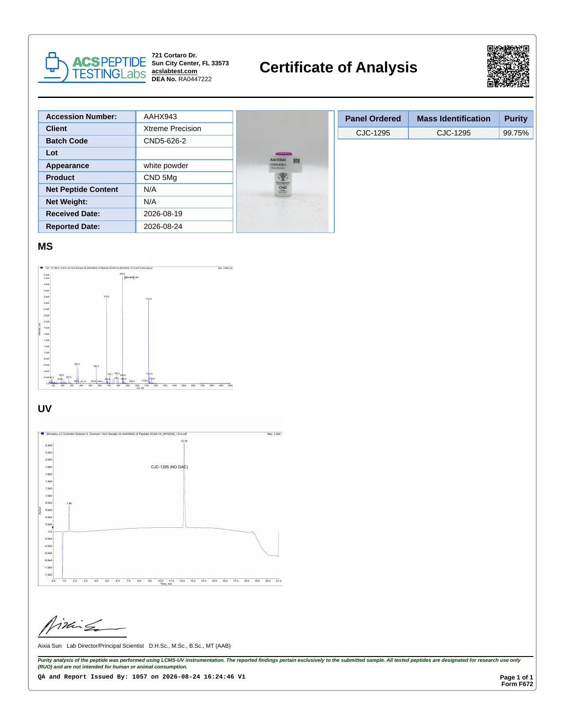Click the QR code image
The image size is (563, 728).
tap(508, 66)
